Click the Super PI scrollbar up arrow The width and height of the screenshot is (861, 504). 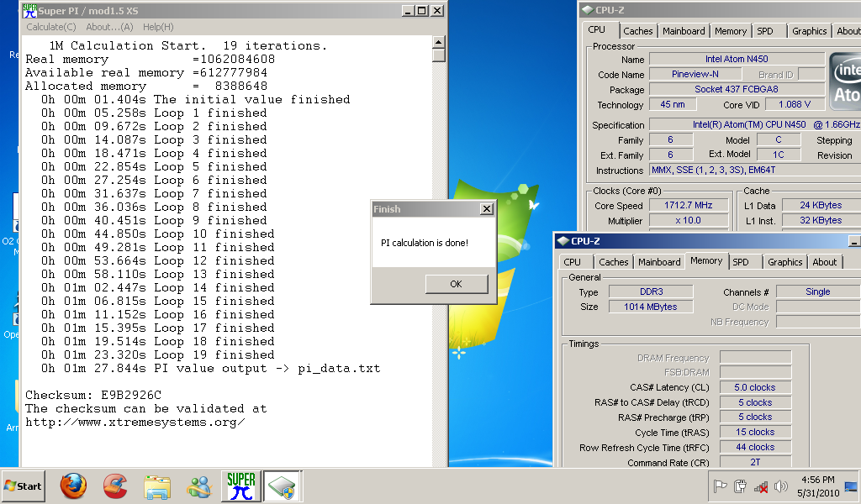[x=438, y=42]
